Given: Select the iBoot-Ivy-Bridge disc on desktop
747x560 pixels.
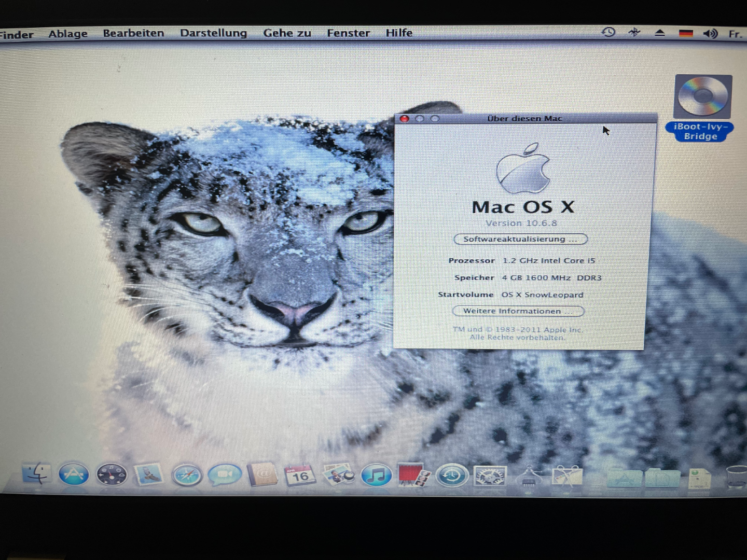Looking at the screenshot, I should (x=702, y=107).
